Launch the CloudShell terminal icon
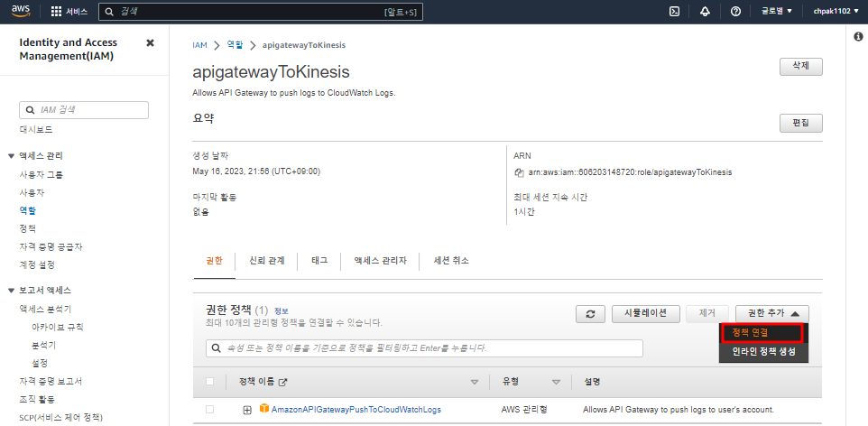Screen dimensions: 868x426 pos(674,12)
